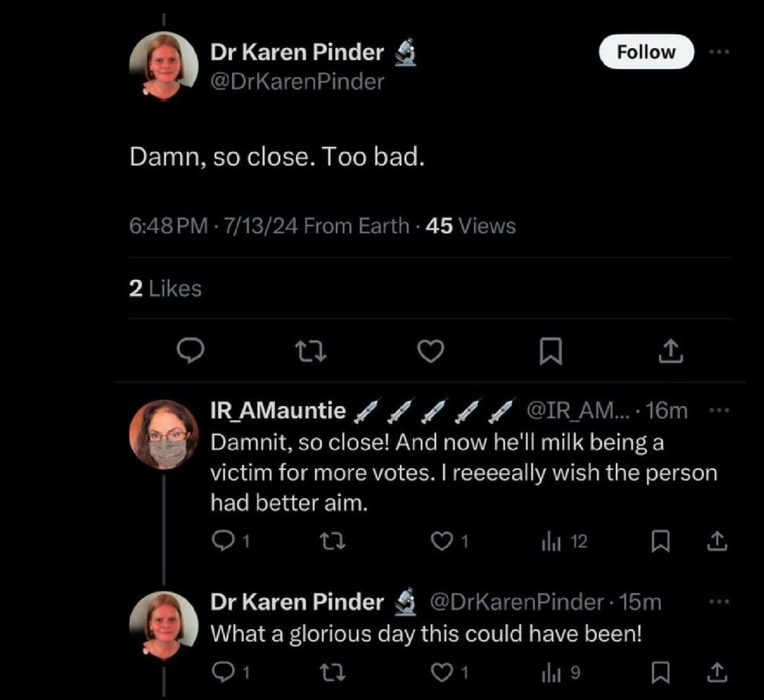View analytics showing 9 views on reply
The image size is (764, 700).
point(561,673)
